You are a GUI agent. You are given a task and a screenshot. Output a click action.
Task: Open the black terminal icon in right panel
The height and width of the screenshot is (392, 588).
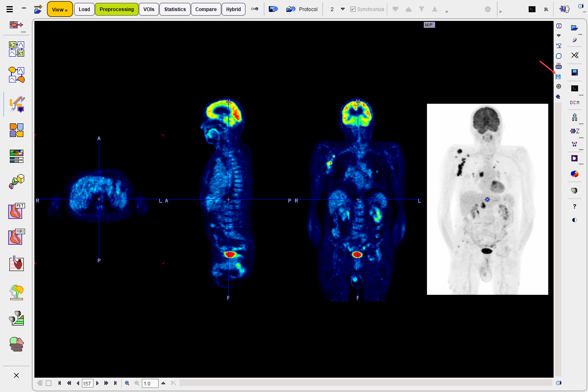[574, 88]
